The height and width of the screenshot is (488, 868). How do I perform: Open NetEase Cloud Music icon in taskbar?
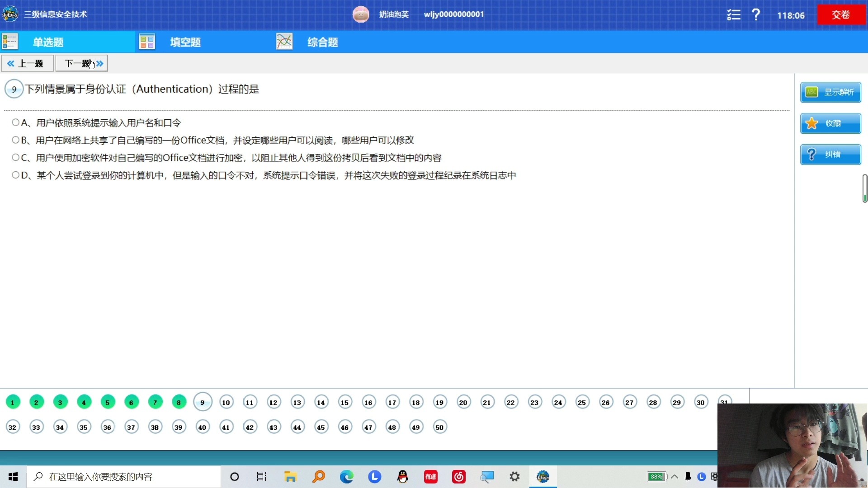[x=459, y=477]
